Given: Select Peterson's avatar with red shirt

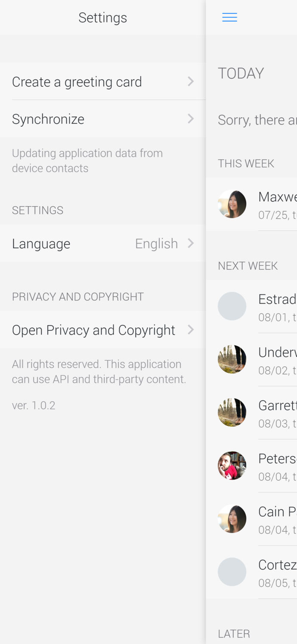Looking at the screenshot, I should click(232, 466).
